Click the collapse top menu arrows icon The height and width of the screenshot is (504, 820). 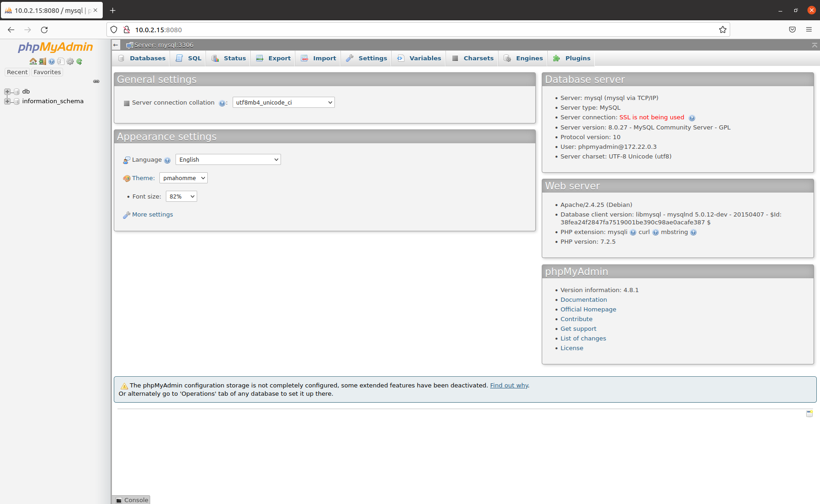click(x=814, y=45)
